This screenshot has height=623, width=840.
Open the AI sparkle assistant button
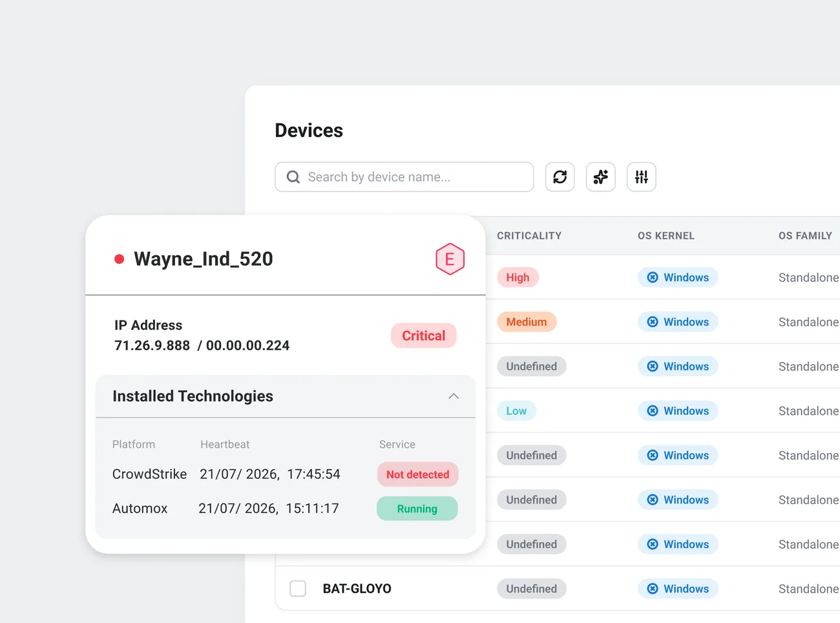601,177
